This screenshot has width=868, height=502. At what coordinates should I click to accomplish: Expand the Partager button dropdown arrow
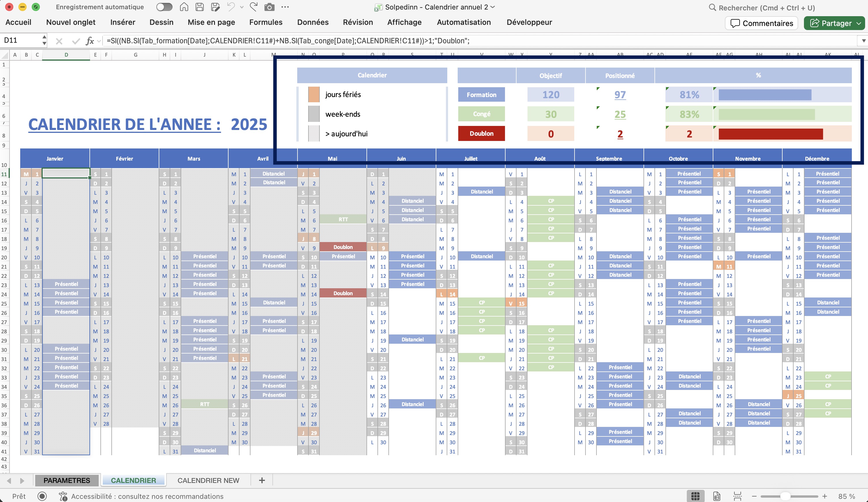coord(859,23)
